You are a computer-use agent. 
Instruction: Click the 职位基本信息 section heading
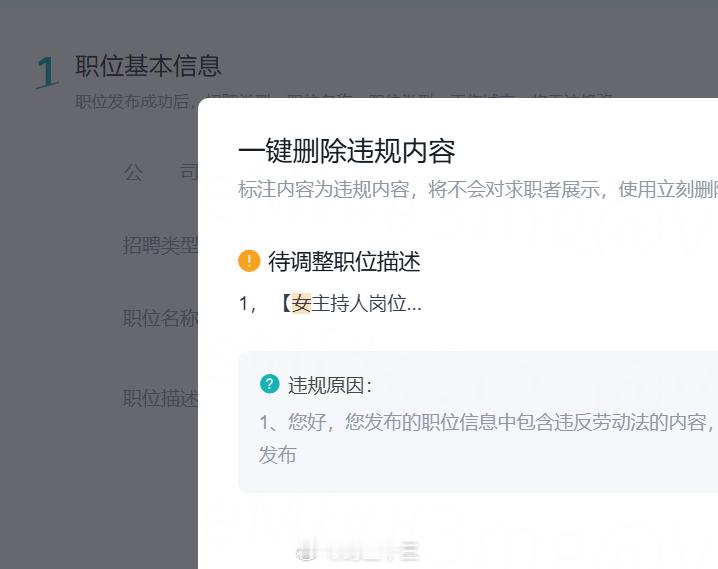tap(148, 66)
